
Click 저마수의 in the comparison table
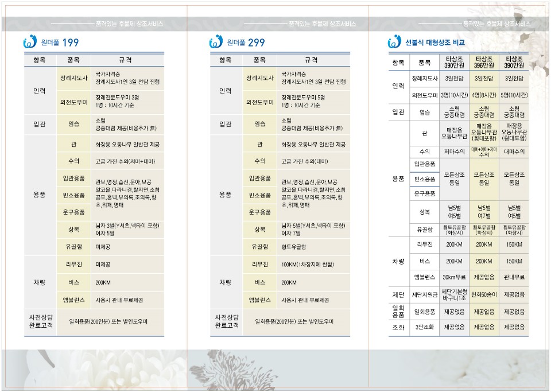pyautogui.click(x=454, y=152)
